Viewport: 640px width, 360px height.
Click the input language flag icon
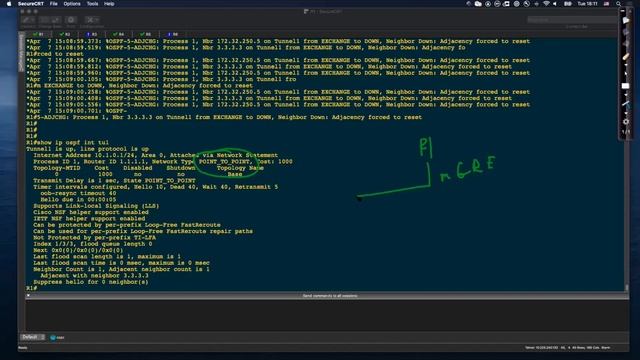tap(607, 4)
